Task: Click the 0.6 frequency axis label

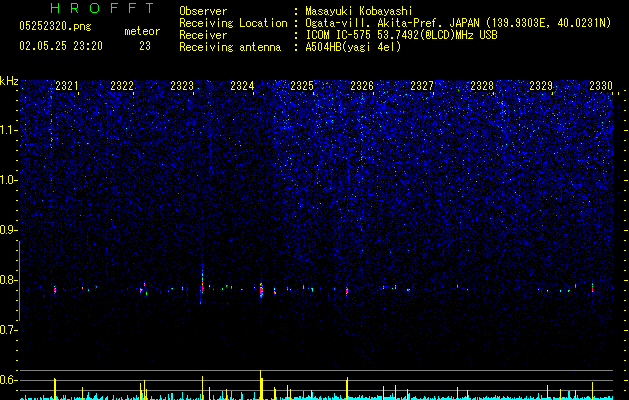Action: (x=8, y=380)
